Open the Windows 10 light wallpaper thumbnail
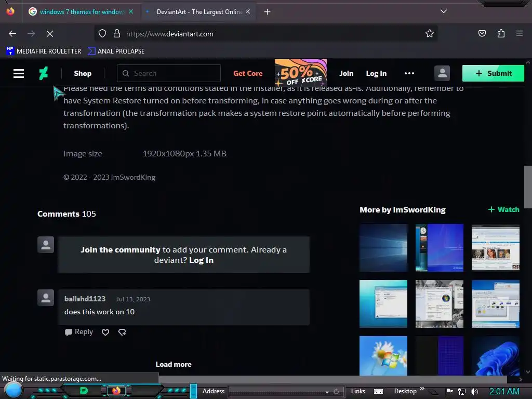 click(383, 248)
